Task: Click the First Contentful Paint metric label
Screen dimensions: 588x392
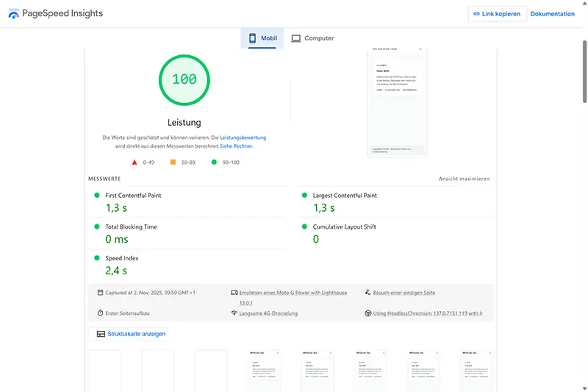Action: tap(133, 196)
